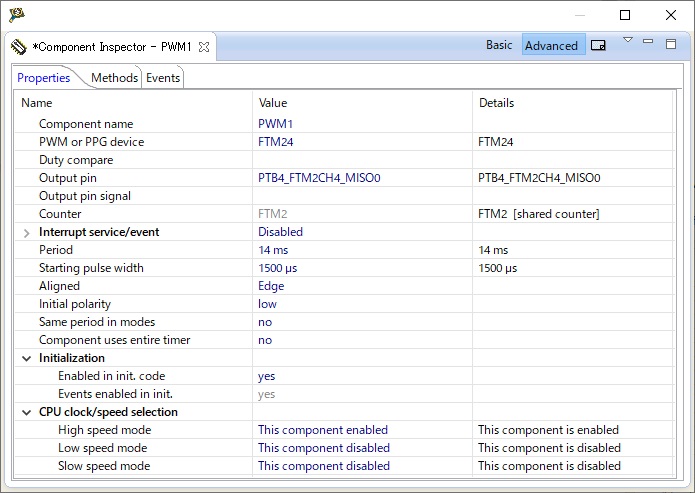Select the Duty compare row label
The width and height of the screenshot is (695, 493).
coord(76,160)
